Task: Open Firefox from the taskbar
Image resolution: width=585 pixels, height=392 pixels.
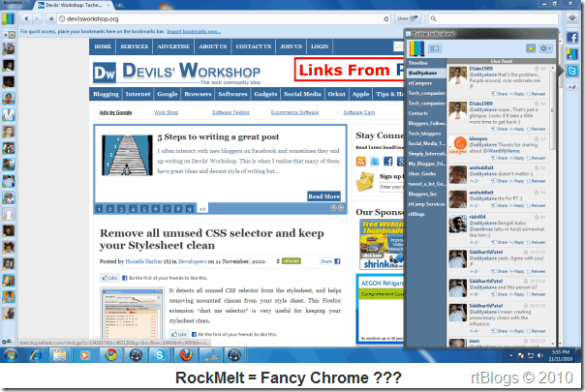Action: tap(185, 355)
